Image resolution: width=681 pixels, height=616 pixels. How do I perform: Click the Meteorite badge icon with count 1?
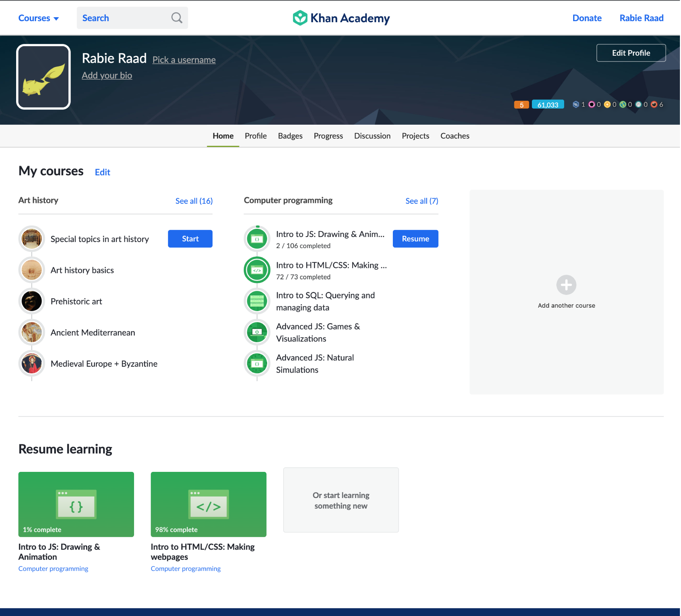click(x=576, y=104)
